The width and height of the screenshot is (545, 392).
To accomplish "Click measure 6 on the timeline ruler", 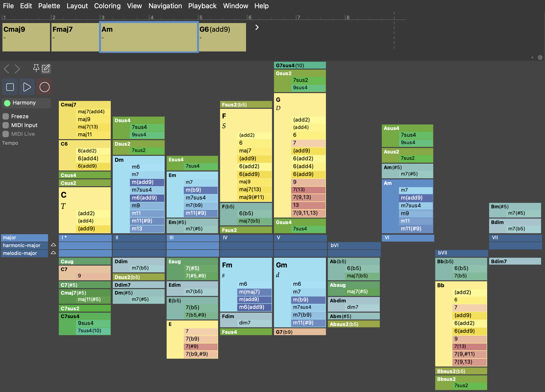I will [250, 17].
